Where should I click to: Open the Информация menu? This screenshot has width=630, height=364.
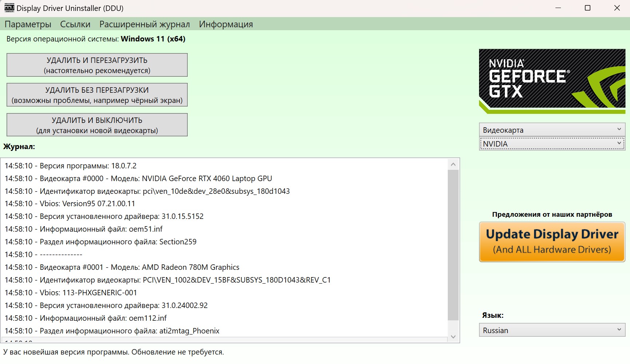point(226,24)
